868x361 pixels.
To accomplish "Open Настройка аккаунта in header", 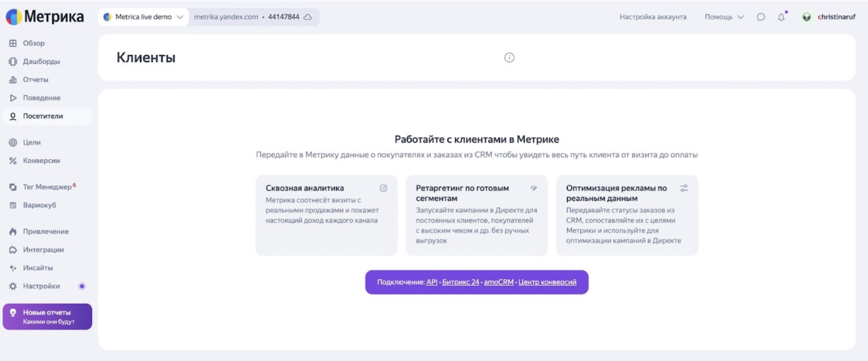I will tap(653, 17).
